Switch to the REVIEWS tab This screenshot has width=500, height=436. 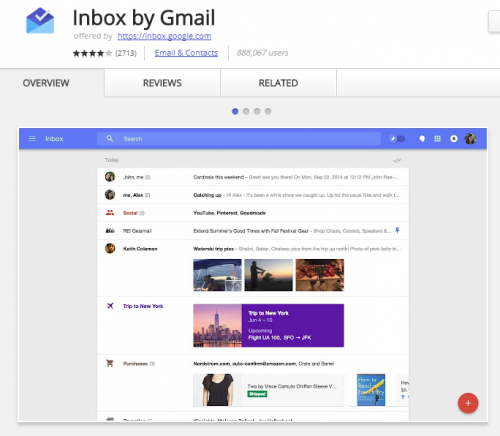162,83
